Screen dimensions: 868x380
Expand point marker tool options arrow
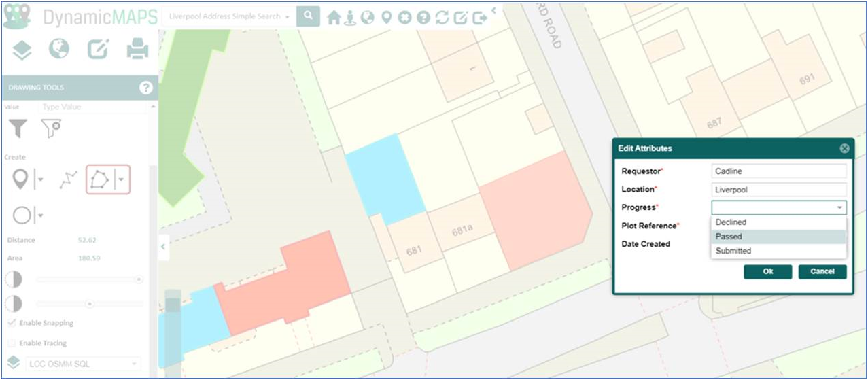pyautogui.click(x=40, y=180)
